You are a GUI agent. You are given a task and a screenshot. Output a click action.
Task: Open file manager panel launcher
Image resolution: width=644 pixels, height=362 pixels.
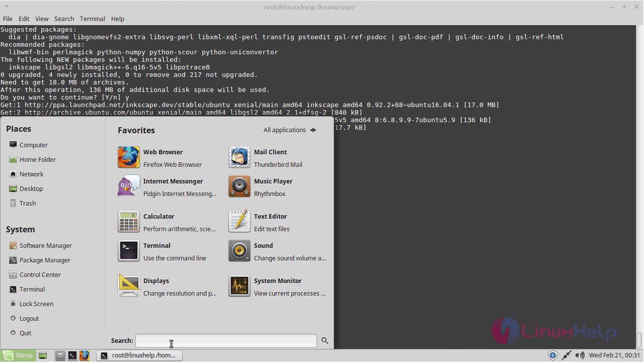[x=60, y=355]
